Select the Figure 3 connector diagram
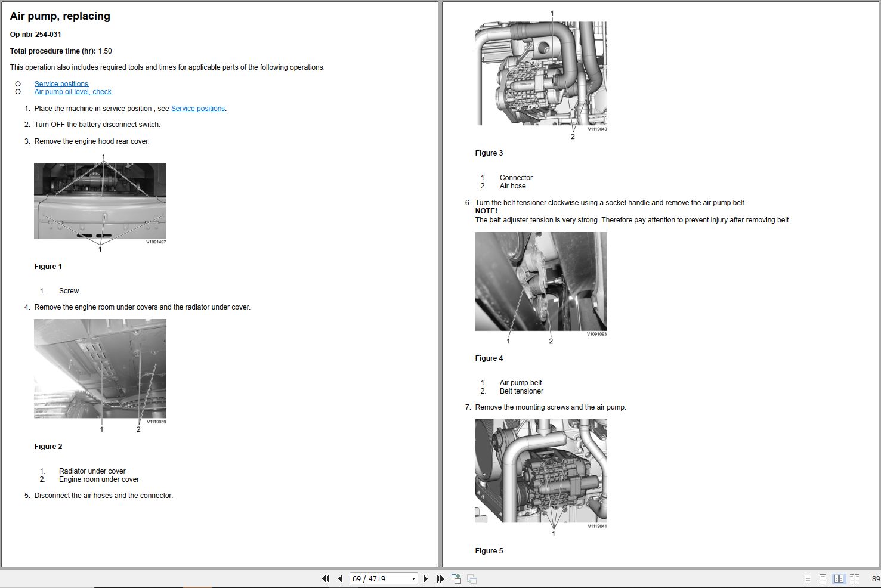881x588 pixels. (540, 73)
